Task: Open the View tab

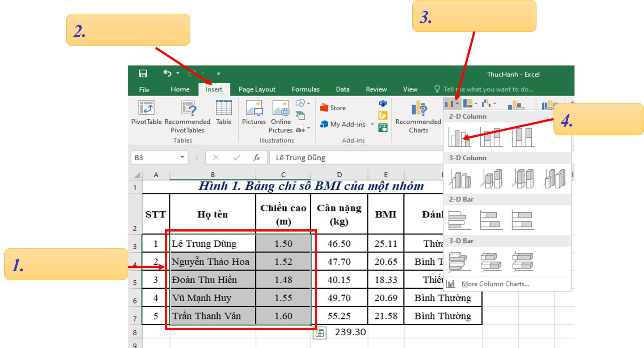Action: [x=410, y=89]
